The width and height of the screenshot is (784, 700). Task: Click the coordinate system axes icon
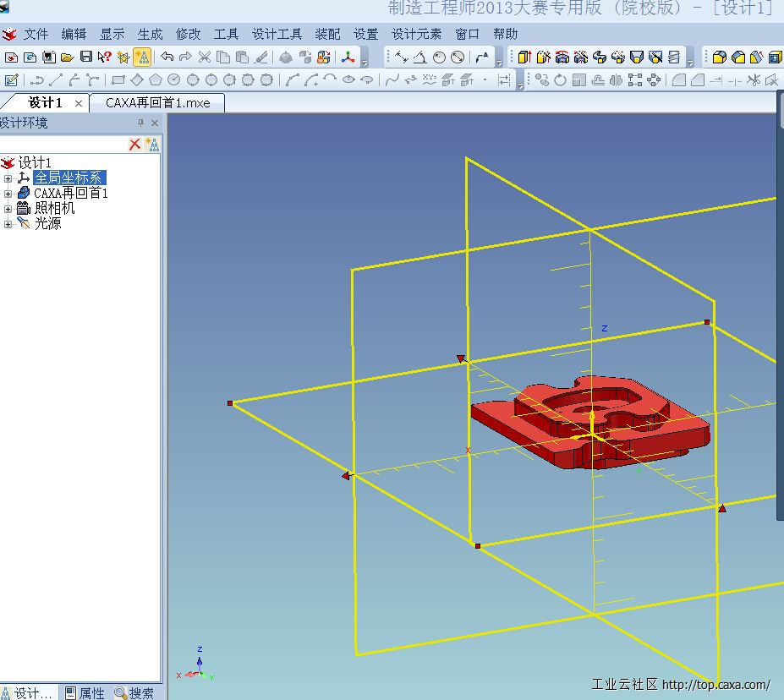click(348, 57)
